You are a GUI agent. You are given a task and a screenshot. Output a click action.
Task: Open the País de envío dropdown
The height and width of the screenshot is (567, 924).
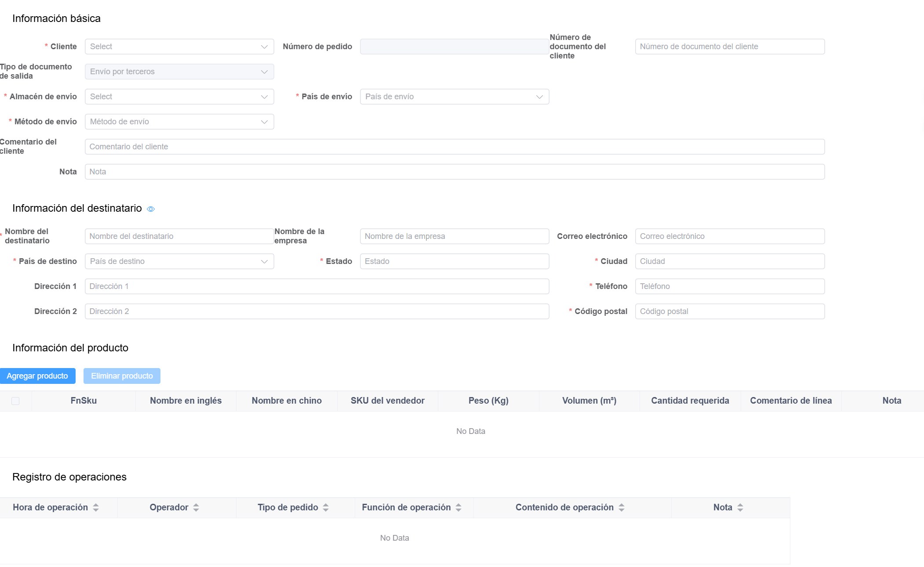454,97
